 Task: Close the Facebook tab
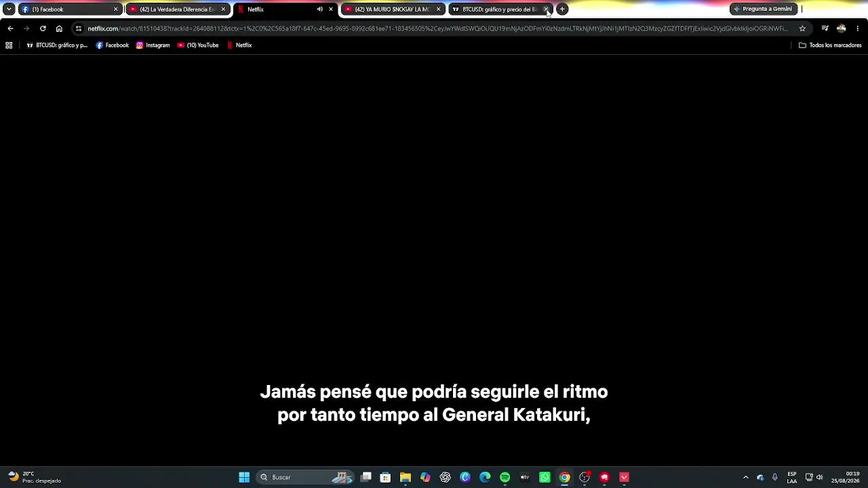pyautogui.click(x=115, y=9)
